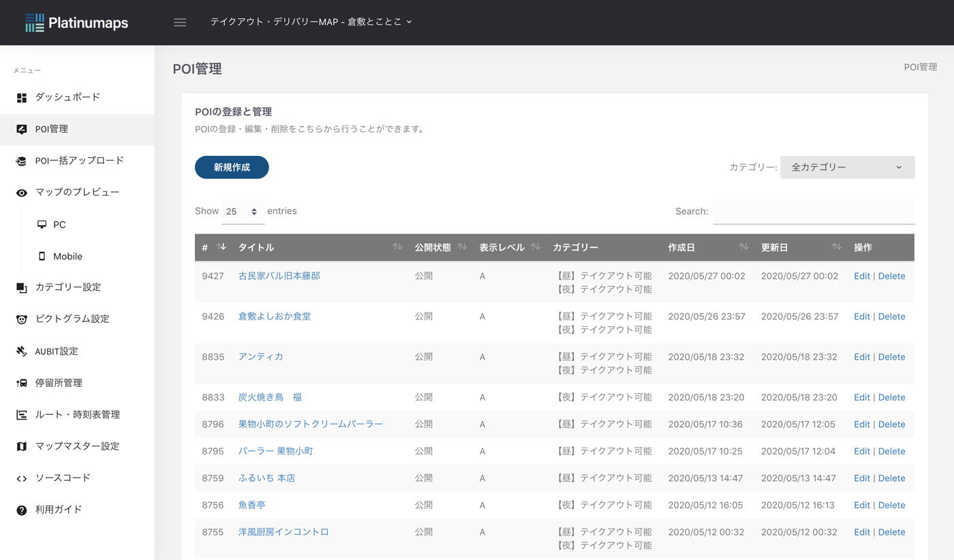954x560 pixels.
Task: Expand the map title chevron in top bar
Action: (408, 22)
